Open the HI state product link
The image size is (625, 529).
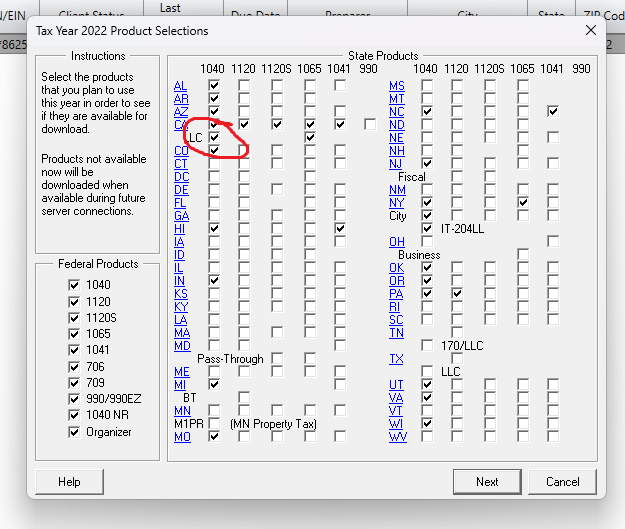click(x=181, y=229)
